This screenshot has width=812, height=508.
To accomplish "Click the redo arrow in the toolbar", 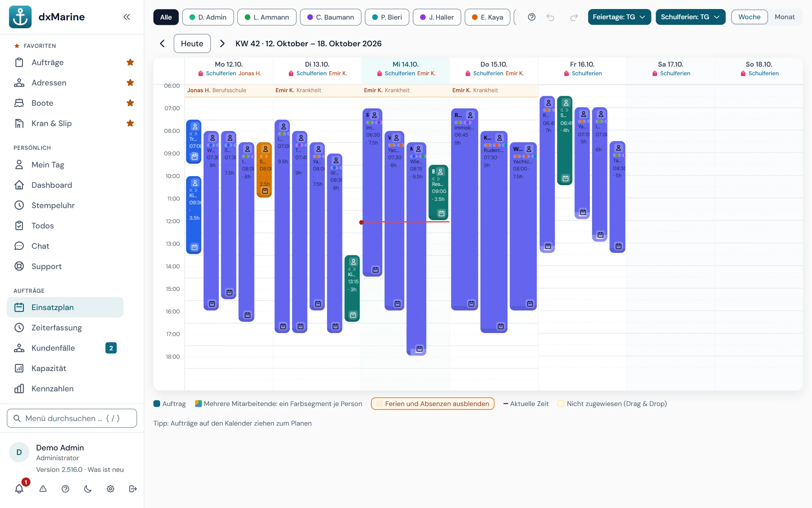I will click(574, 17).
